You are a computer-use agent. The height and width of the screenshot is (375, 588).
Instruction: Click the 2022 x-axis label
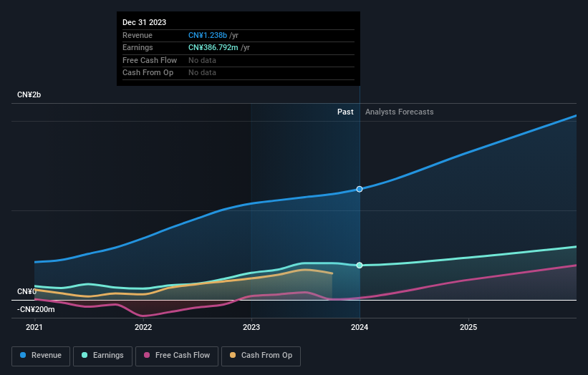(143, 328)
